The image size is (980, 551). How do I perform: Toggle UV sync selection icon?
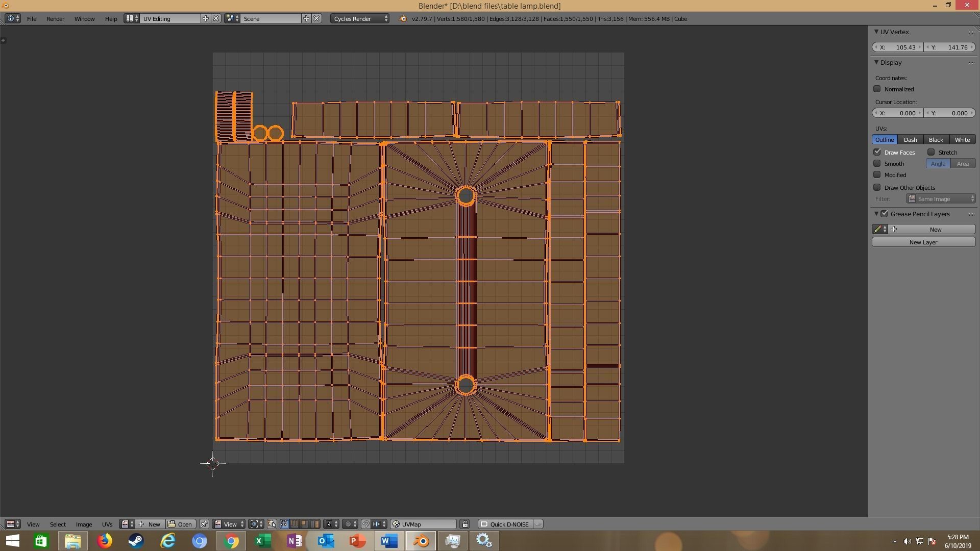(x=272, y=524)
